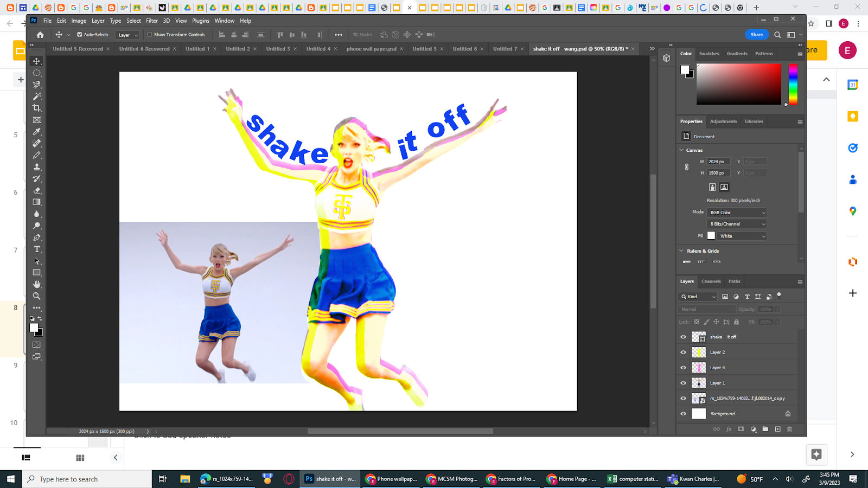Toggle Quick Mask mode icon
868x488 pixels.
tap(37, 345)
